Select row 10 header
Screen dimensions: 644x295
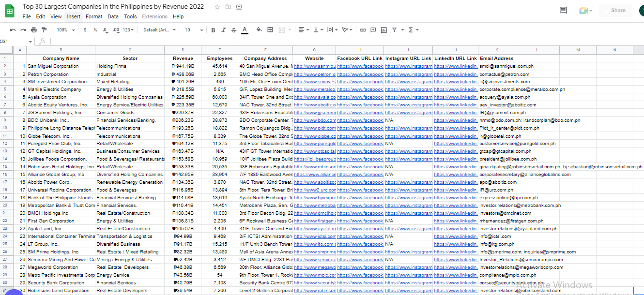[6, 128]
